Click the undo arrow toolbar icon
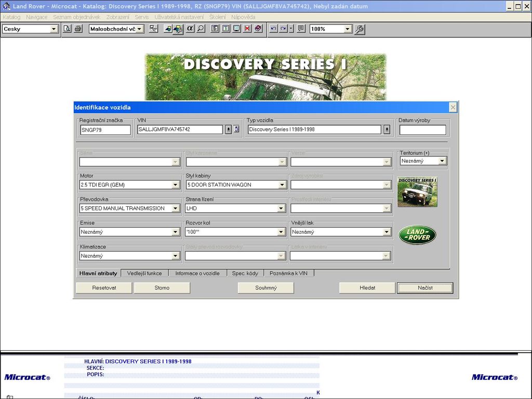Viewport: 532px width, 399px height. coord(274,29)
